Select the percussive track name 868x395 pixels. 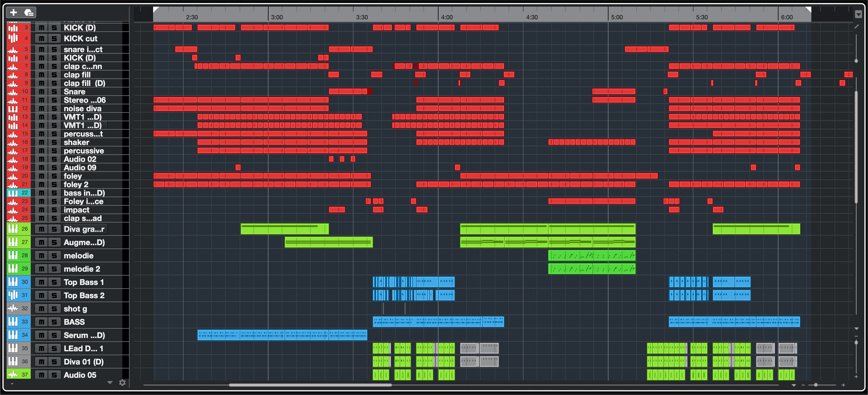84,151
